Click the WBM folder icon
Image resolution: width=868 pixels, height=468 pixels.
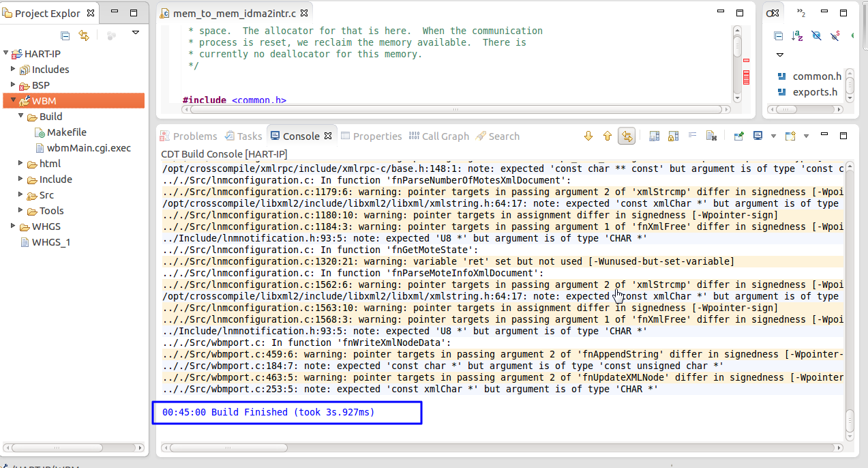click(x=25, y=101)
